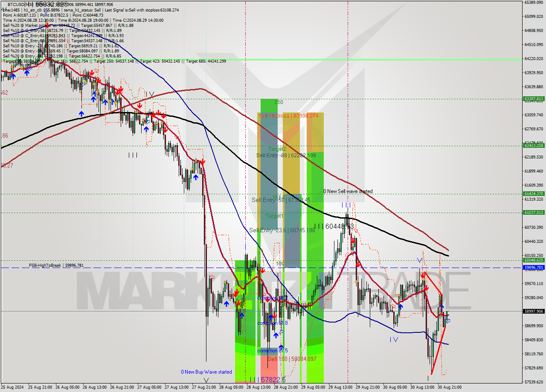The image size is (546, 392).
Task: Click the Sell 100 | 58084.097 label
Action: 292,359
